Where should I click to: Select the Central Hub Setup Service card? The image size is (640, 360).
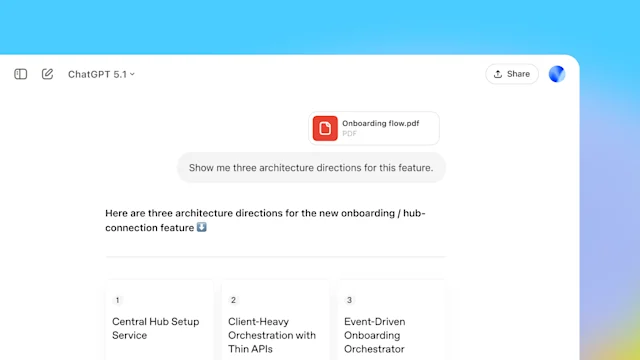coord(160,320)
